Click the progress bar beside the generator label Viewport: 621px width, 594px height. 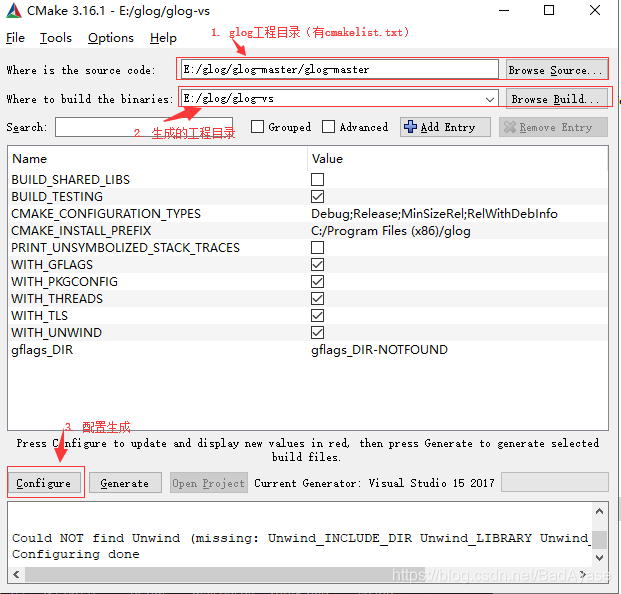pos(554,482)
